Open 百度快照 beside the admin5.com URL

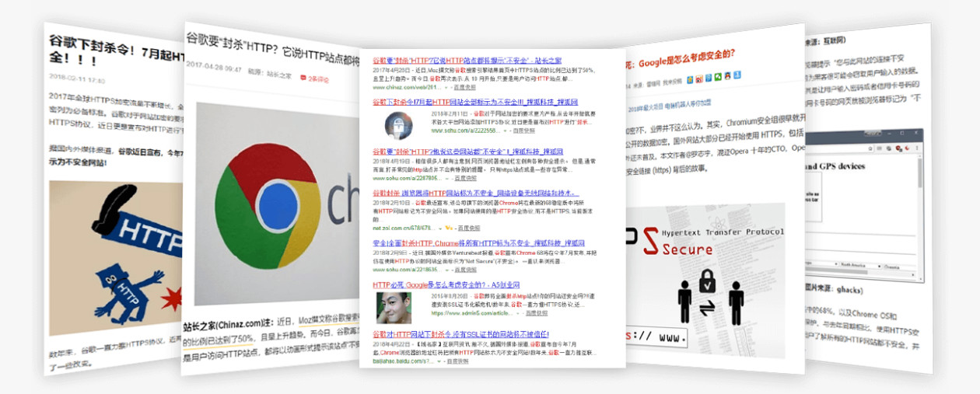(x=537, y=313)
